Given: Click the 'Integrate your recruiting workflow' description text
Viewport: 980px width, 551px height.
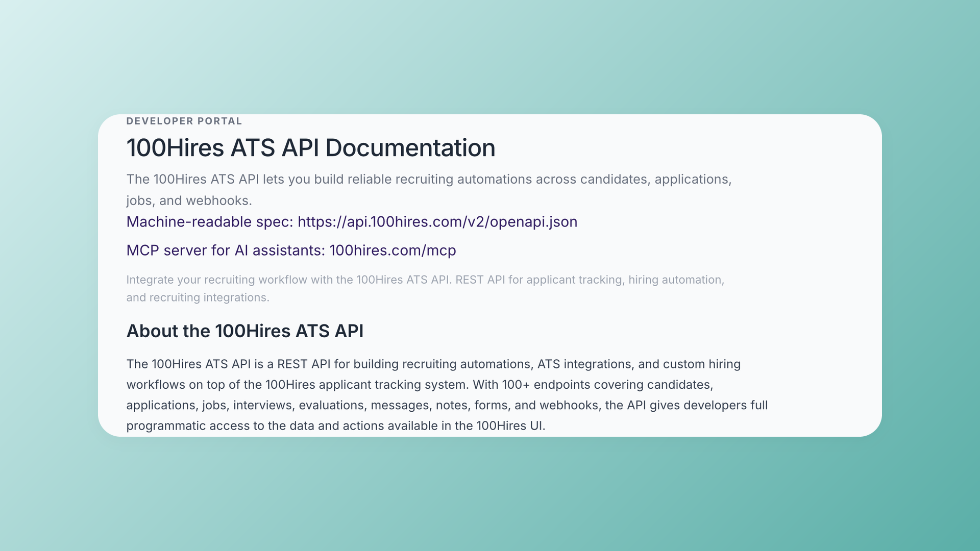Looking at the screenshot, I should click(425, 289).
